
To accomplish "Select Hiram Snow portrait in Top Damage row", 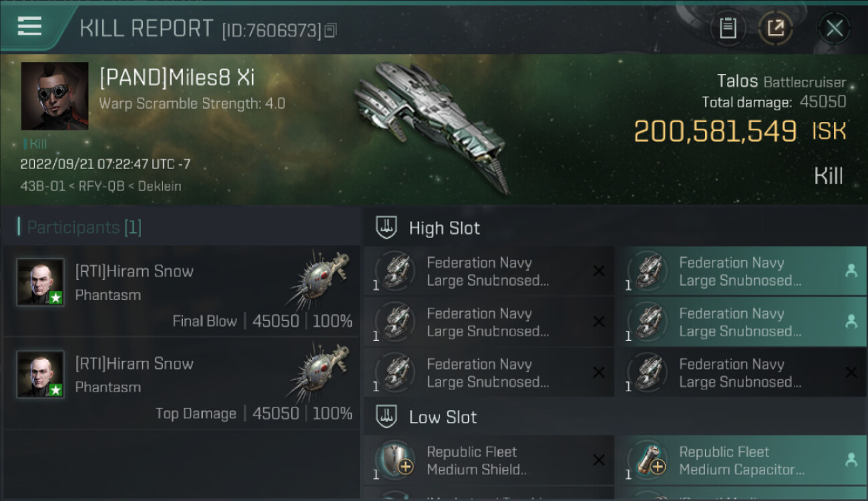I will (x=41, y=374).
